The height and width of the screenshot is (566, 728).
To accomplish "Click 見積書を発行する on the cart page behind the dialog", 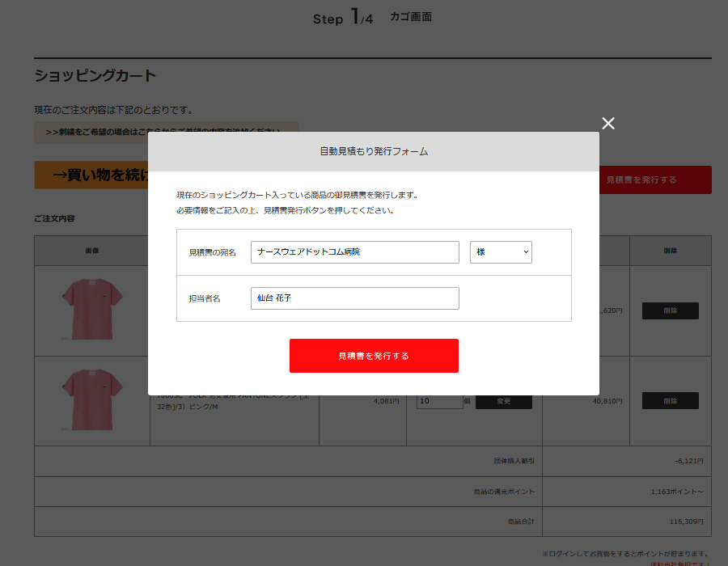I will (655, 180).
